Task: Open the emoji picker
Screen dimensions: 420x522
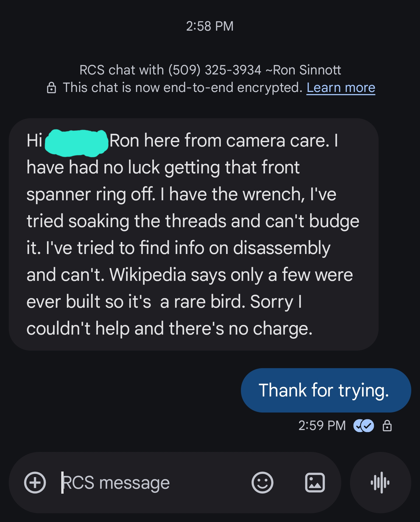Action: [x=262, y=483]
